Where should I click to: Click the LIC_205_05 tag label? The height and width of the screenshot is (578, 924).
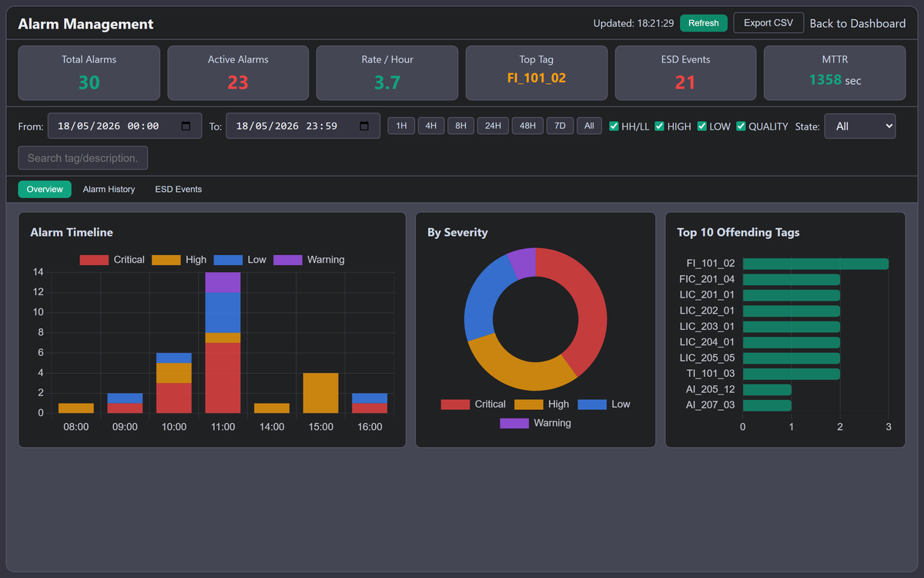click(707, 358)
